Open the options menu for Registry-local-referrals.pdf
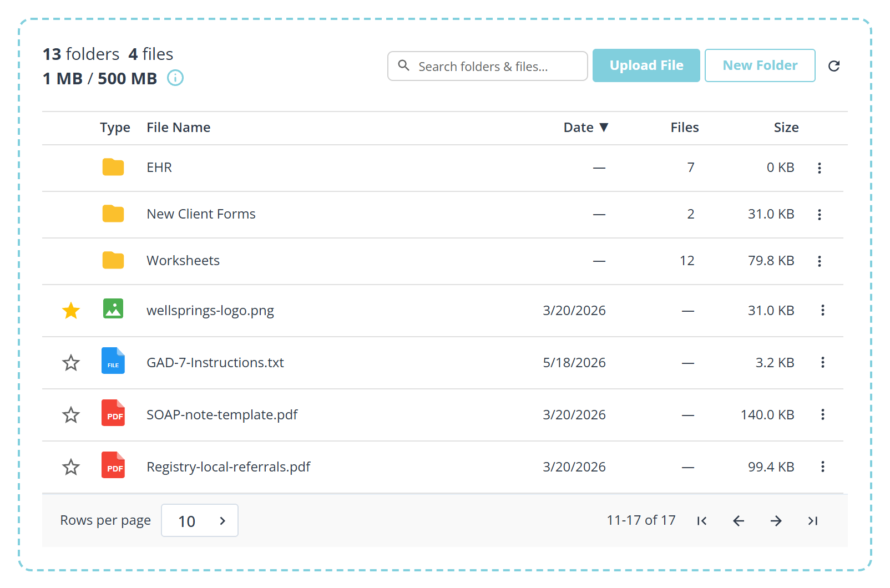The image size is (890, 588). [823, 467]
